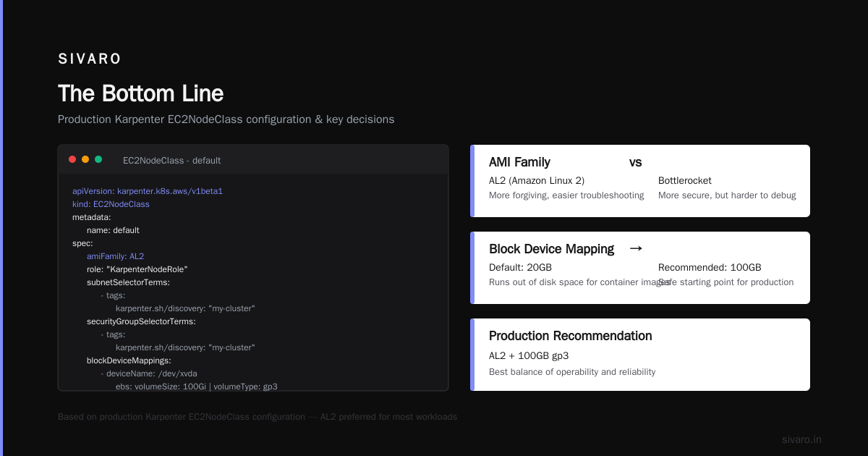The height and width of the screenshot is (456, 868).
Task: Click the 'AMI Family' card title
Action: coord(519,162)
